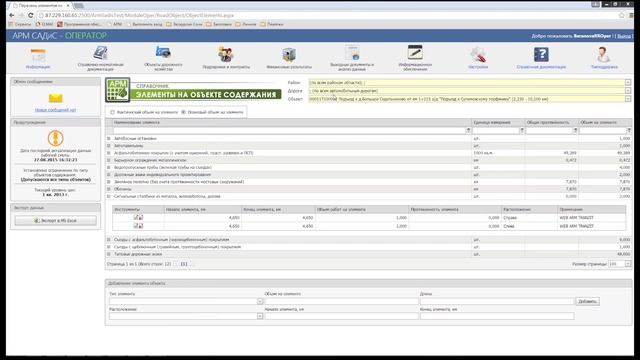The height and width of the screenshot is (360, 640).
Task: Open Информационное обеспечение icon
Action: (x=415, y=53)
